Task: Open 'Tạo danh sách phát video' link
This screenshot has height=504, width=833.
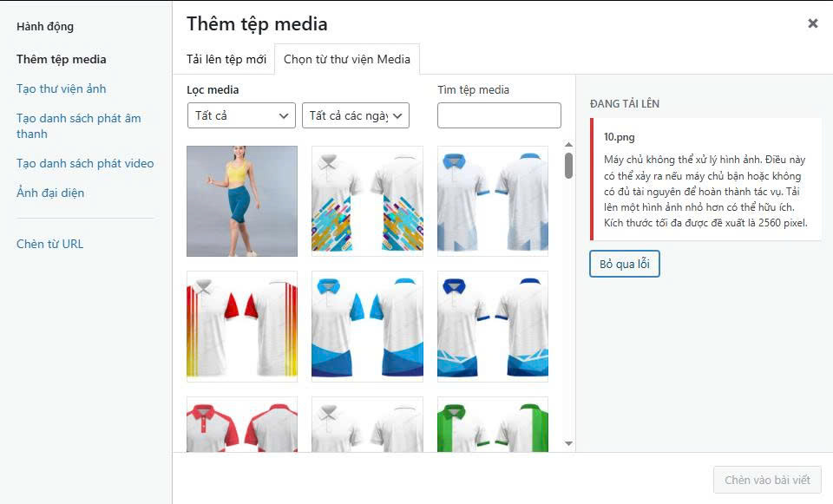Action: pyautogui.click(x=85, y=163)
